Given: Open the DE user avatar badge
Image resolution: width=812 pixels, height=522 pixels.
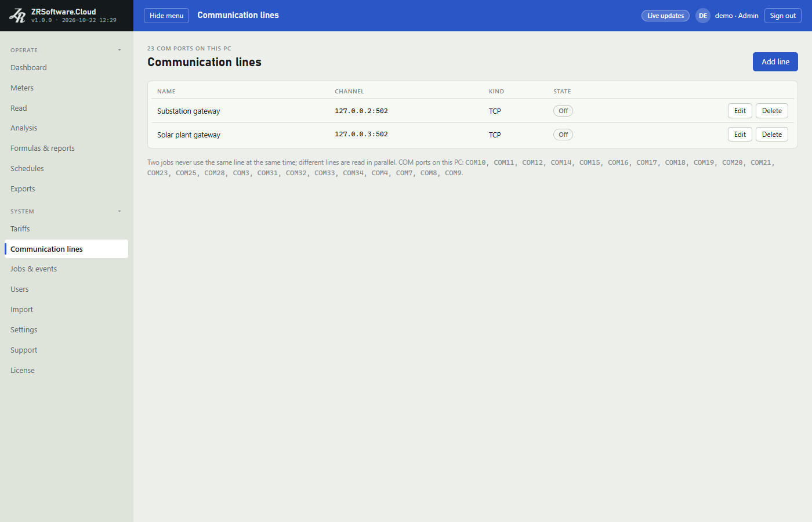Looking at the screenshot, I should [702, 16].
